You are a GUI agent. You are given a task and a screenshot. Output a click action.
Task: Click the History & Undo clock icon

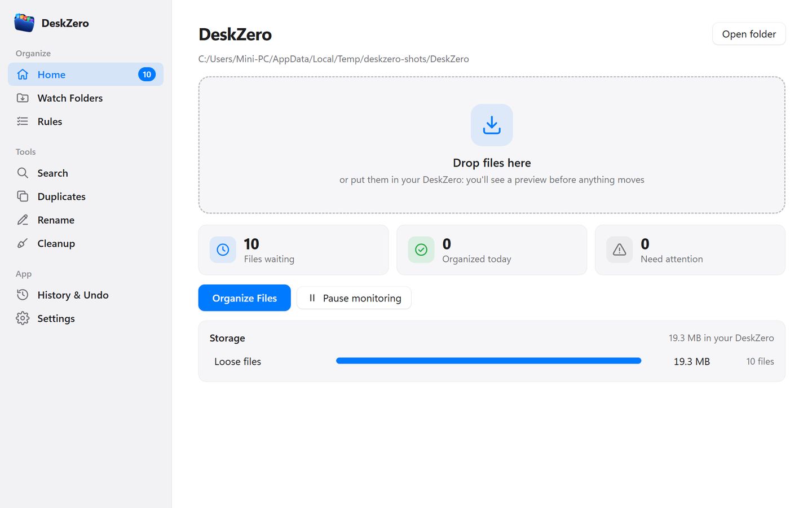[23, 295]
